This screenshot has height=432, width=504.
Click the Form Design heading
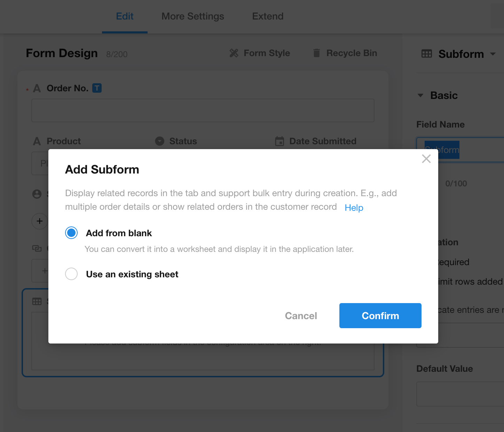pos(62,53)
